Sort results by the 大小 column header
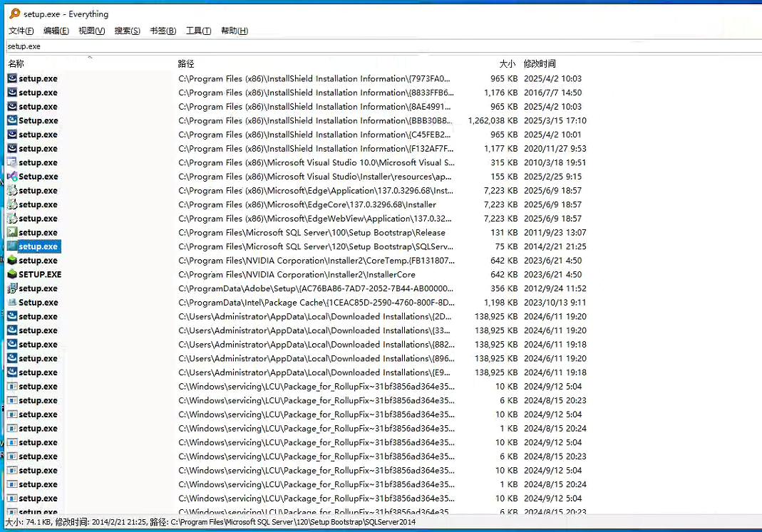This screenshot has height=532, width=762. 507,63
